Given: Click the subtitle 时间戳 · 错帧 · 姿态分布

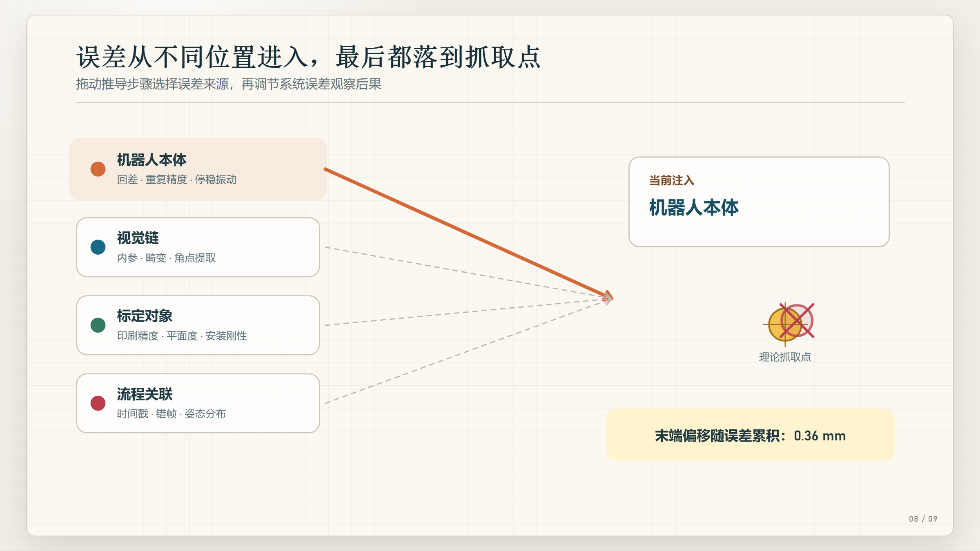Looking at the screenshot, I should [x=171, y=414].
